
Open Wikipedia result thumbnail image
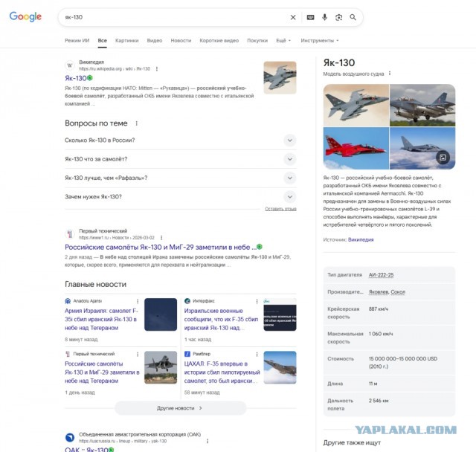click(280, 77)
